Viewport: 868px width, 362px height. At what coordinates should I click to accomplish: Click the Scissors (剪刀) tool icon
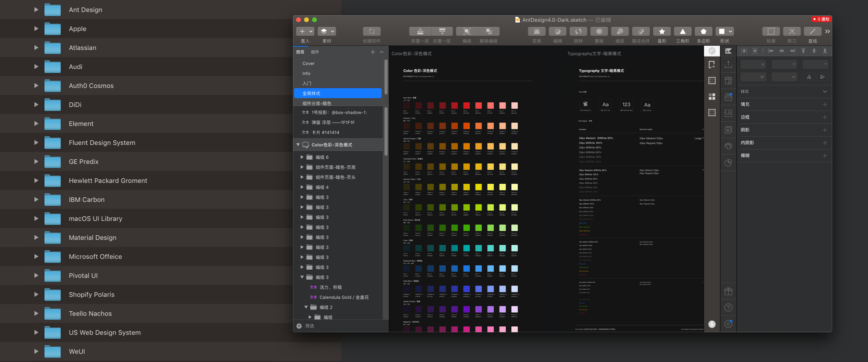coord(792,31)
